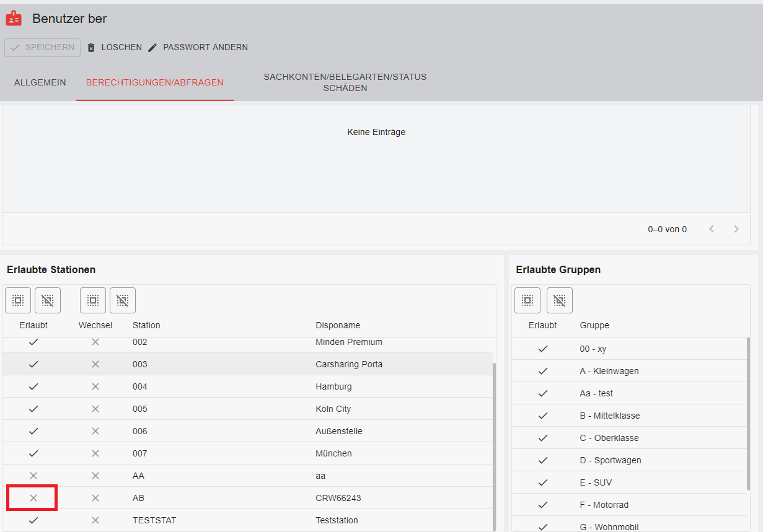The height and width of the screenshot is (532, 763).
Task: Click the Passwort ändern pencil icon
Action: coord(152,48)
